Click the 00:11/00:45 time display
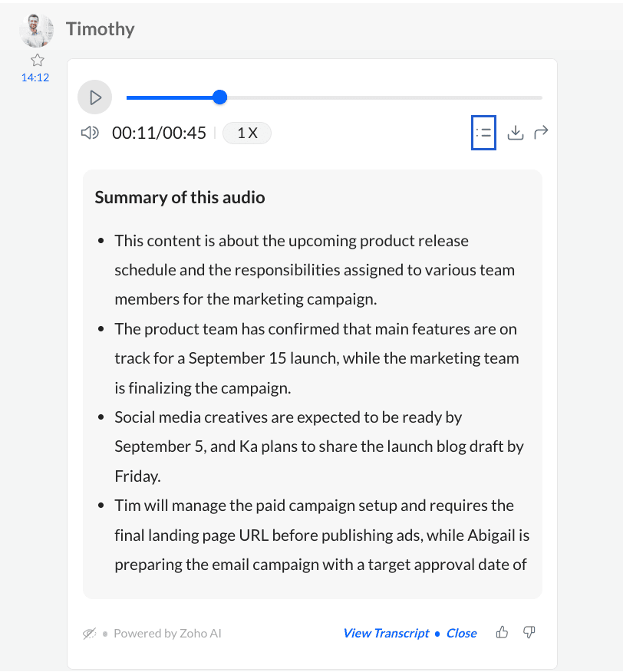This screenshot has height=672, width=623. click(x=159, y=133)
